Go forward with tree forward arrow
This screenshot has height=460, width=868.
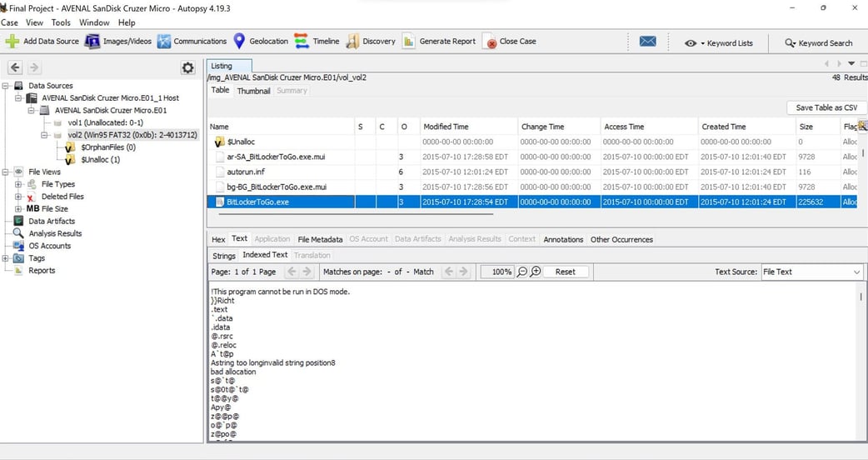pos(34,67)
